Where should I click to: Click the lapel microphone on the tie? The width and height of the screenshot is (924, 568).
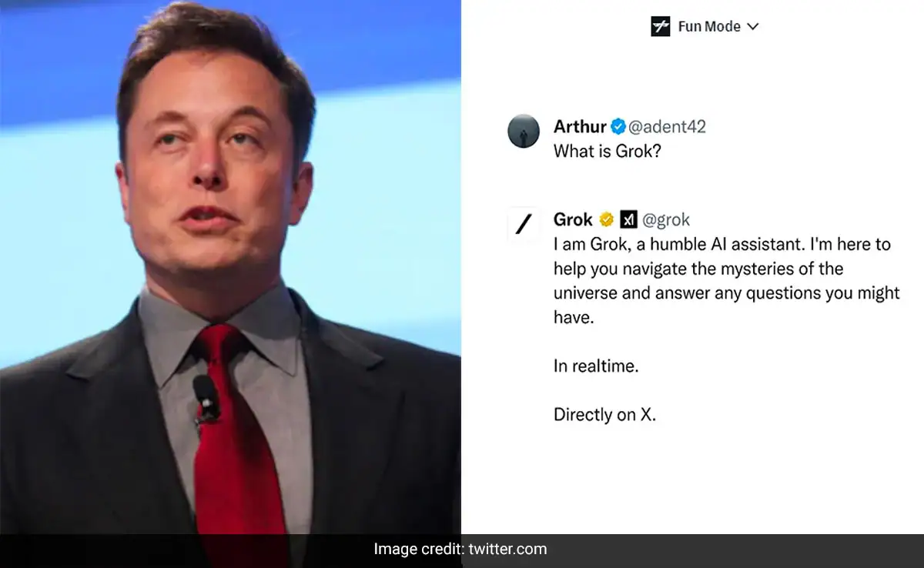(205, 395)
